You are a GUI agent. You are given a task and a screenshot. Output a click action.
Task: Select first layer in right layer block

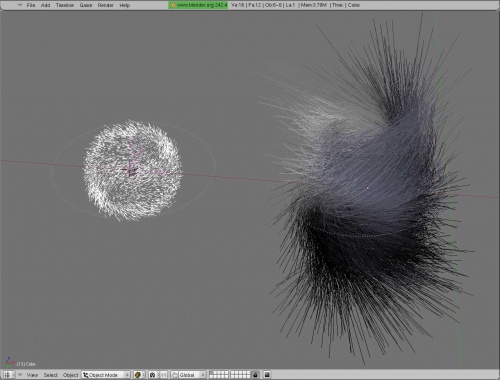click(x=233, y=373)
